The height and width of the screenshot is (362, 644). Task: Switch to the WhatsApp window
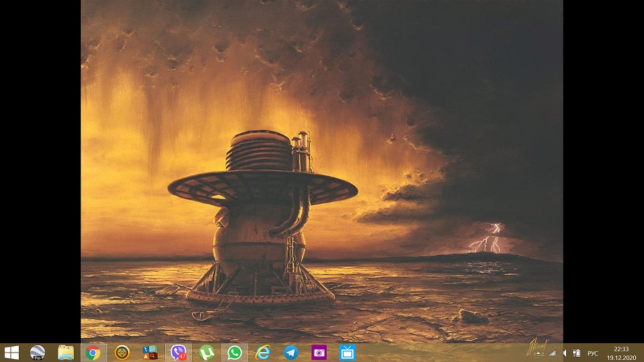pyautogui.click(x=235, y=353)
